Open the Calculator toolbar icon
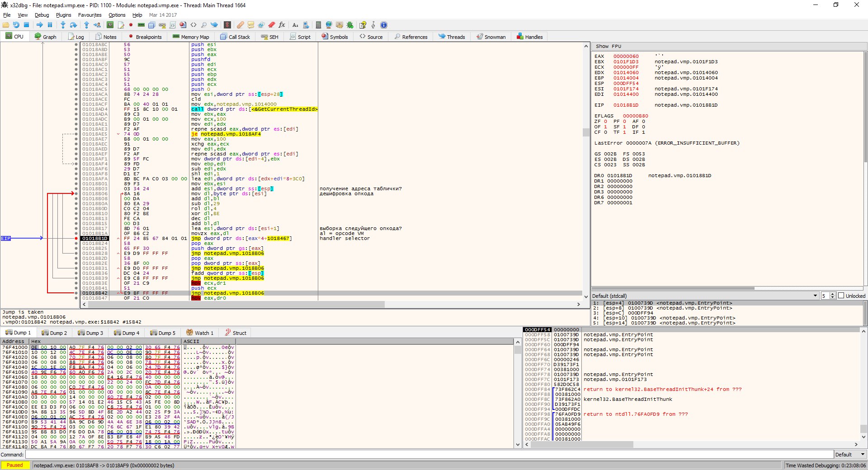 click(318, 25)
